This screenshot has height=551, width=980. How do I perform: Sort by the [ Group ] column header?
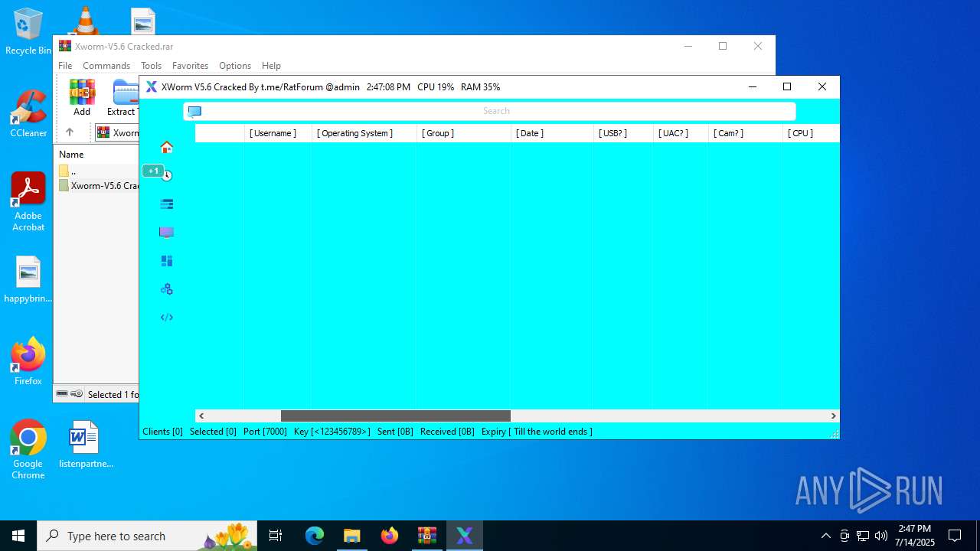(464, 133)
